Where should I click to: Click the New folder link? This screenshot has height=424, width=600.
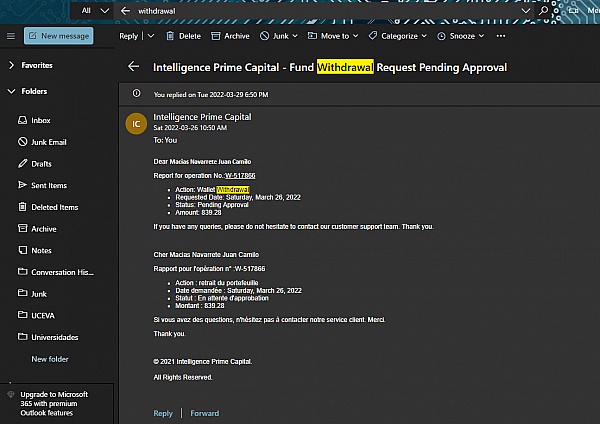[50, 359]
